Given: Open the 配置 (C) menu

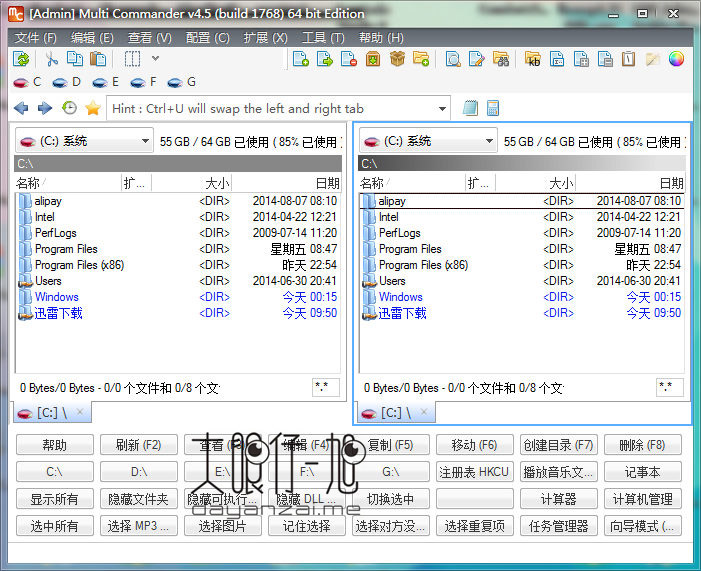Looking at the screenshot, I should [x=207, y=38].
